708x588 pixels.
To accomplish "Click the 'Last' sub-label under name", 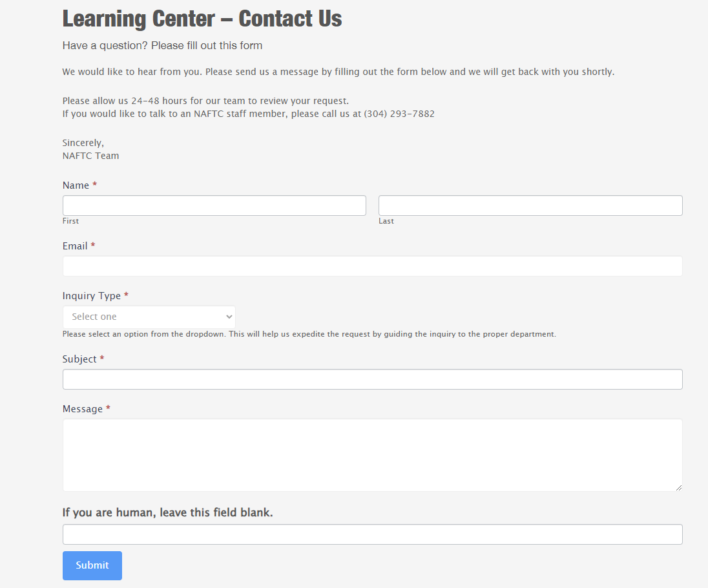I will [x=386, y=221].
